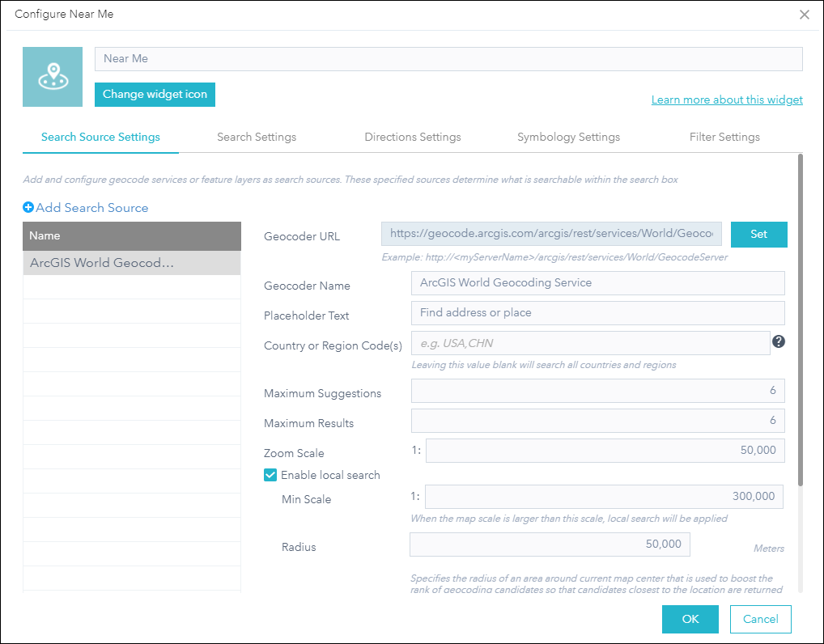Click the Cancel button
824x644 pixels.
pos(760,619)
